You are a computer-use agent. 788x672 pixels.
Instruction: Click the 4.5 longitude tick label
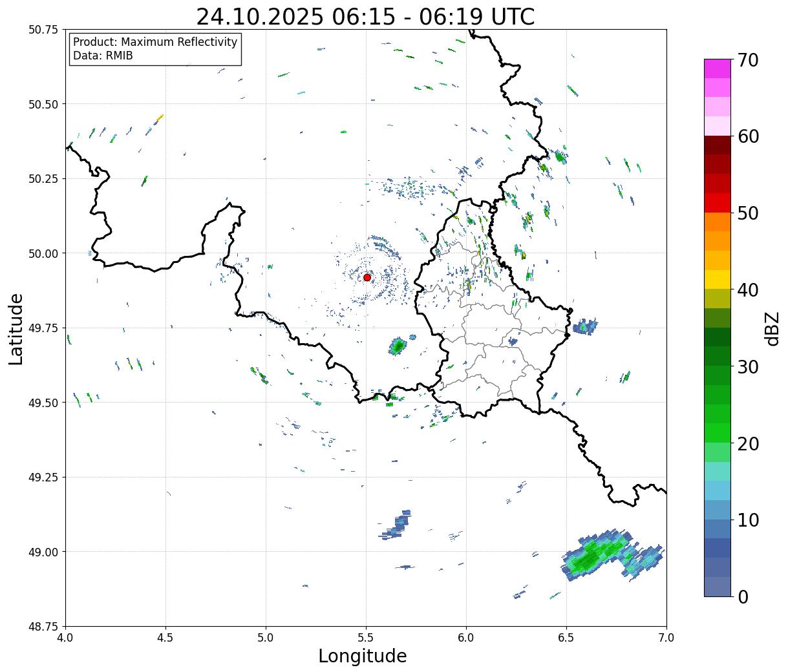click(x=165, y=638)
